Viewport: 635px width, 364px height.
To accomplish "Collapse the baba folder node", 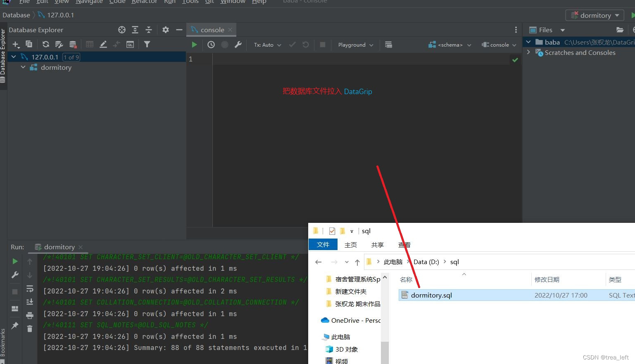I will coord(528,42).
